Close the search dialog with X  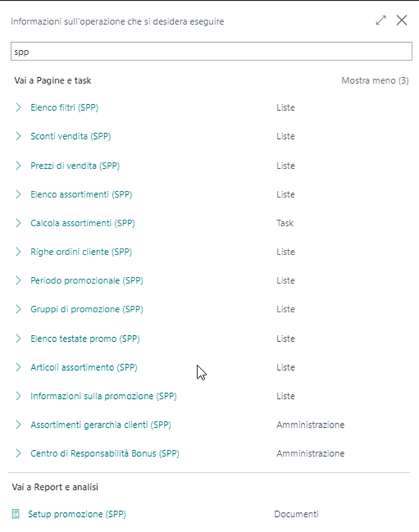coord(402,20)
